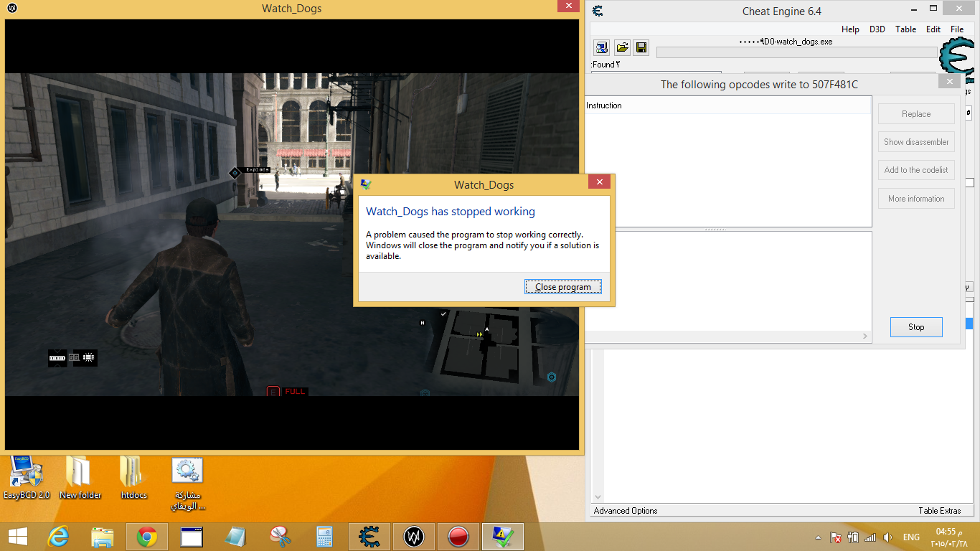Click the floppy disk save icon

(641, 48)
